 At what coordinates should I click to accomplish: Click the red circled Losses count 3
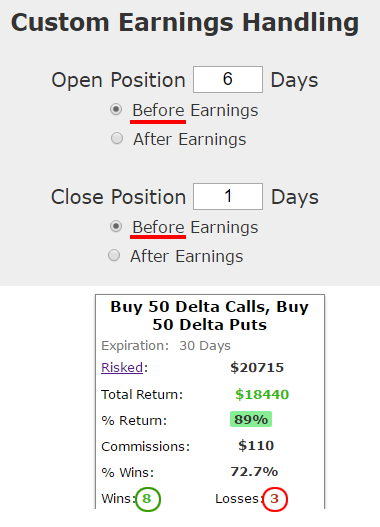[x=275, y=499]
